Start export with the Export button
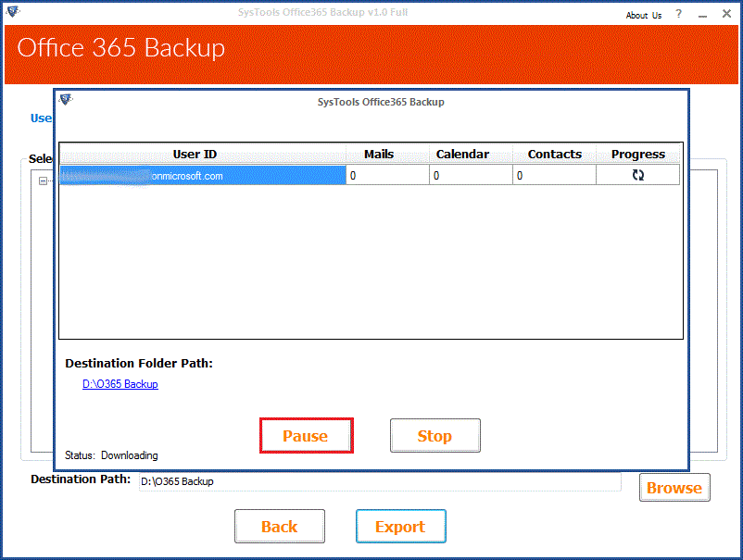Image resolution: width=743 pixels, height=560 pixels. pos(400,527)
